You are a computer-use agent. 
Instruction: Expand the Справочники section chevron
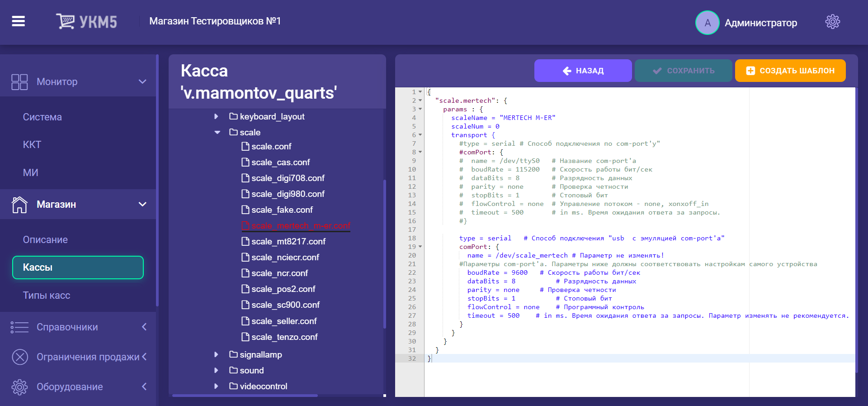(144, 327)
